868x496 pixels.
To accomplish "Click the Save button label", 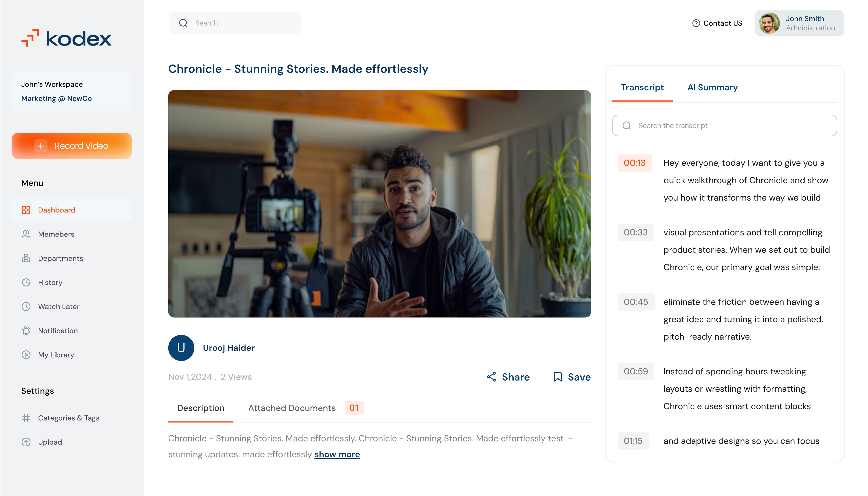I will pyautogui.click(x=579, y=377).
